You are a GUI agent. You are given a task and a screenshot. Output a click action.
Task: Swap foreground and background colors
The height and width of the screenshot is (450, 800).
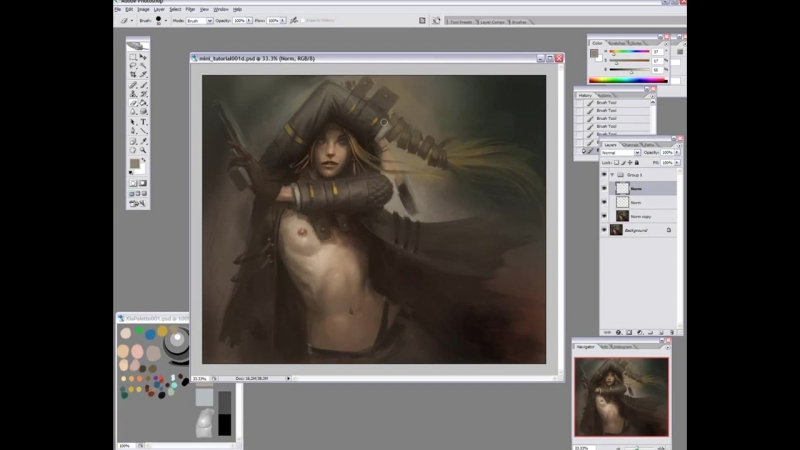tap(144, 160)
